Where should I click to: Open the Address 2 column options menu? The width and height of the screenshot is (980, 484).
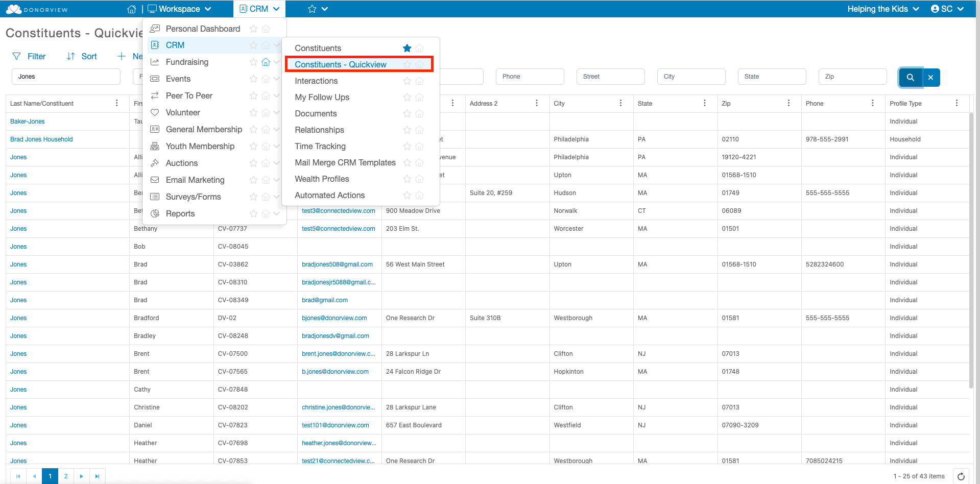coord(537,103)
